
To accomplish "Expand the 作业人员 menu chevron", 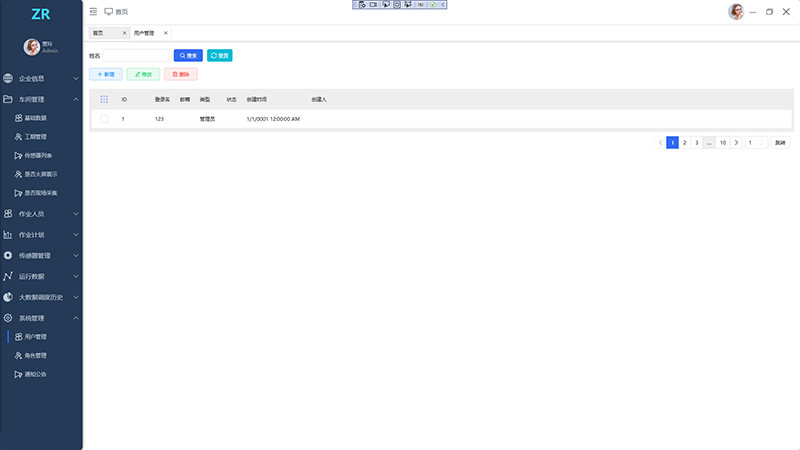I will pos(76,214).
